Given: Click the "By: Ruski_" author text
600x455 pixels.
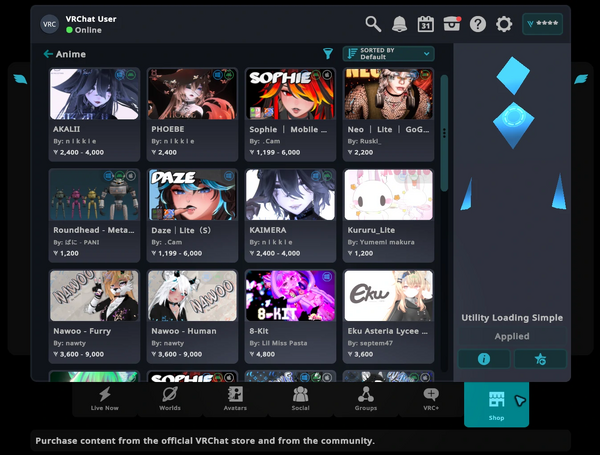Looking at the screenshot, I should point(364,141).
